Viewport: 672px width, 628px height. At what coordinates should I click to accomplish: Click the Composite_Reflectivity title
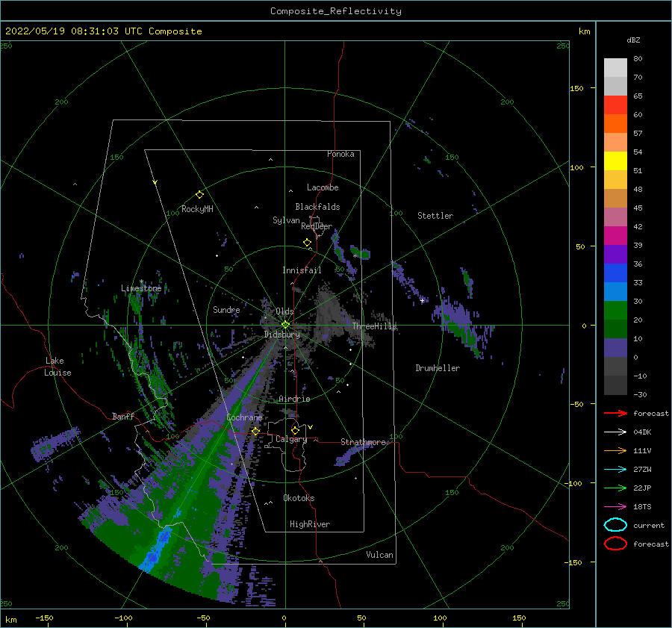pos(335,11)
